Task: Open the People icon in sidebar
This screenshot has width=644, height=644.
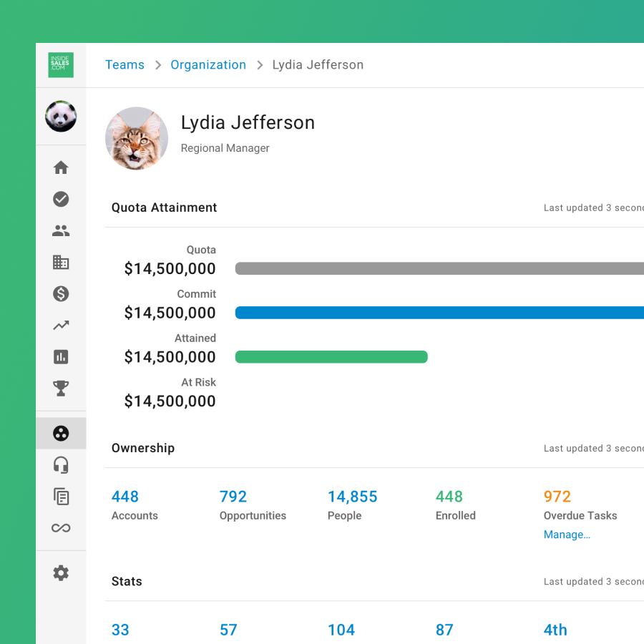Action: tap(61, 231)
